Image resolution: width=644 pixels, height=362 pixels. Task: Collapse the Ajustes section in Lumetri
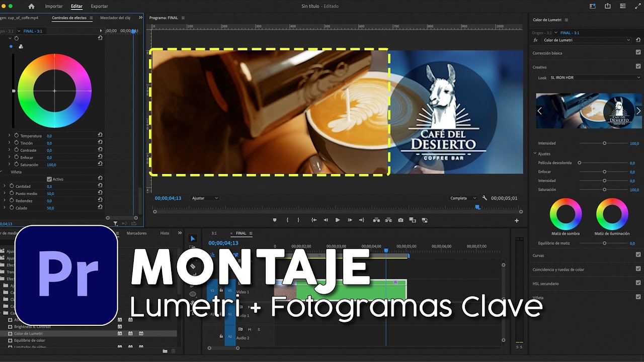coord(535,153)
